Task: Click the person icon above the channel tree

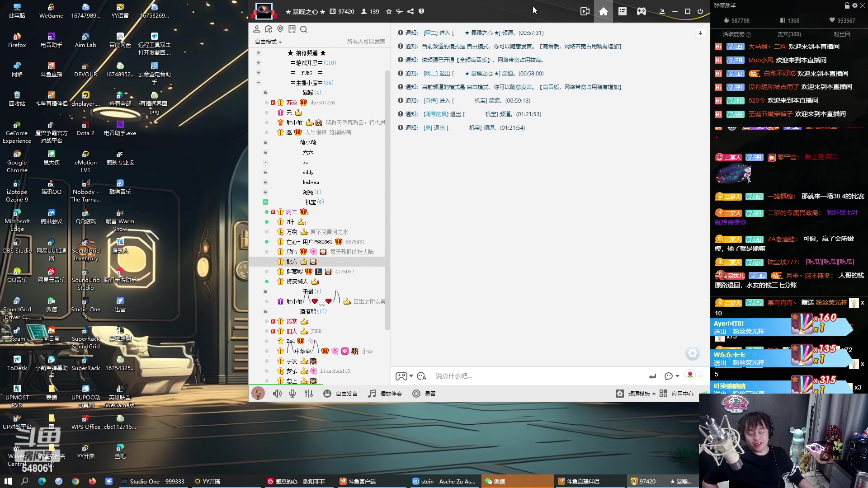Action: point(256,29)
